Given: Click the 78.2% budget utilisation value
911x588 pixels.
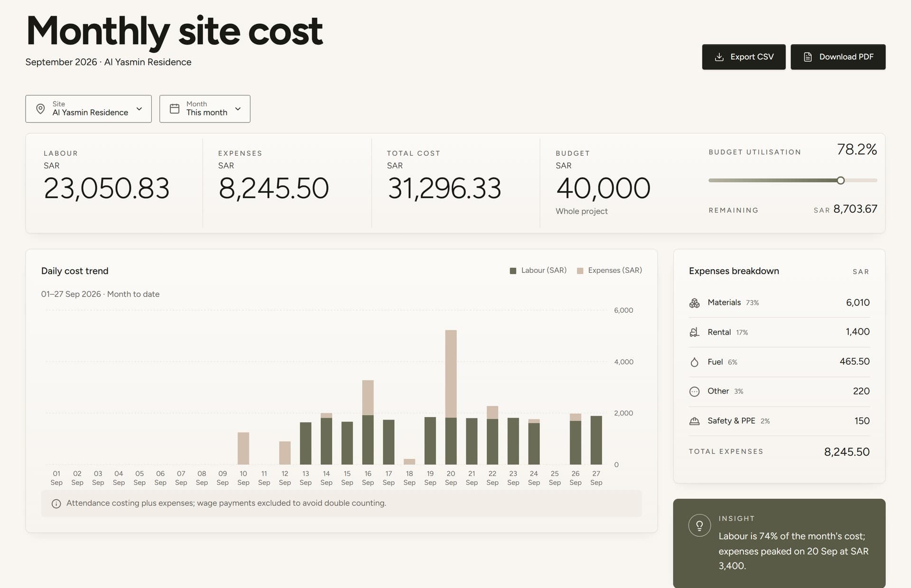Looking at the screenshot, I should pos(857,149).
